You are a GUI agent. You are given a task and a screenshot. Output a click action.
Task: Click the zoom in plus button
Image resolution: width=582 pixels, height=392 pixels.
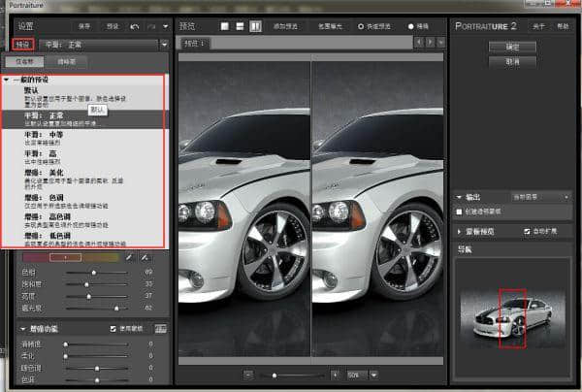(x=335, y=375)
